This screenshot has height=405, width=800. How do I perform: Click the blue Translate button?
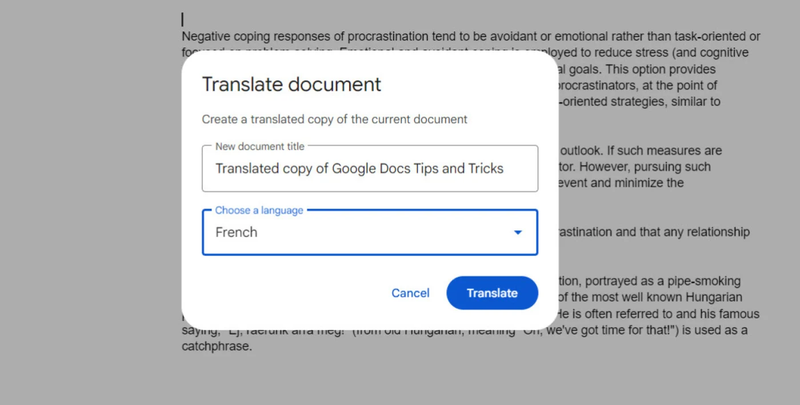point(492,293)
